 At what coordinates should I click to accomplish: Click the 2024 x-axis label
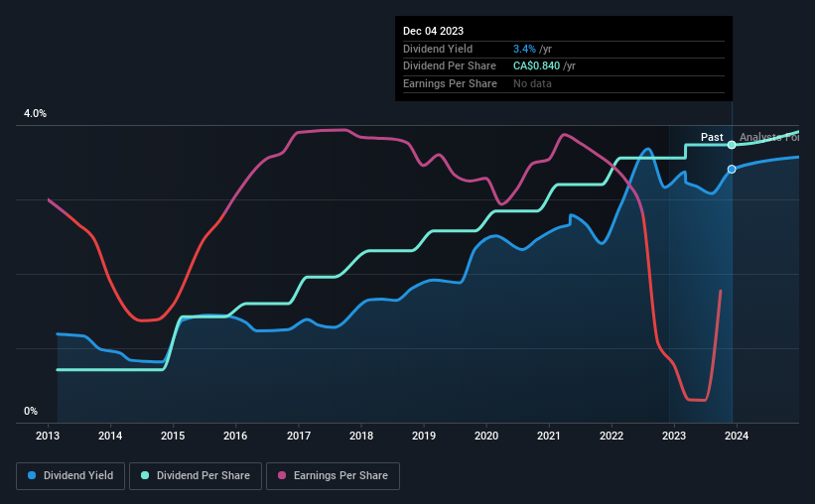(x=737, y=436)
